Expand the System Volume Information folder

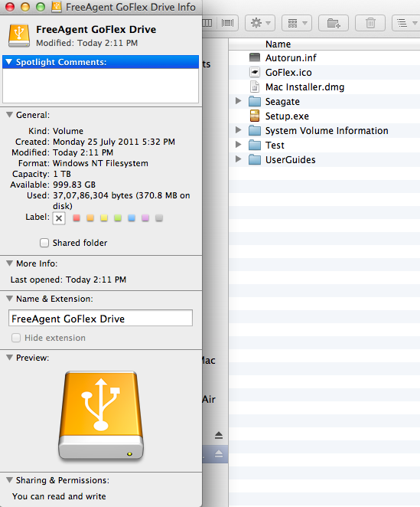pos(239,130)
